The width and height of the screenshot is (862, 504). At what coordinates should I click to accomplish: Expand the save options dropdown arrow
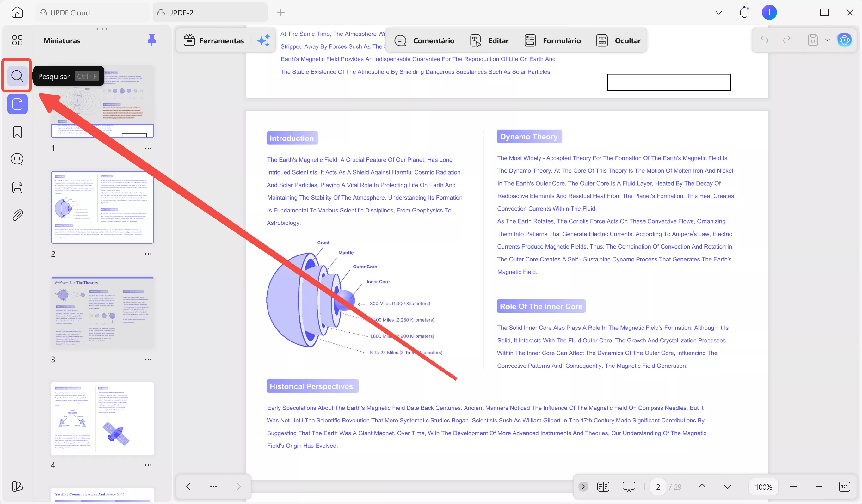(x=828, y=40)
